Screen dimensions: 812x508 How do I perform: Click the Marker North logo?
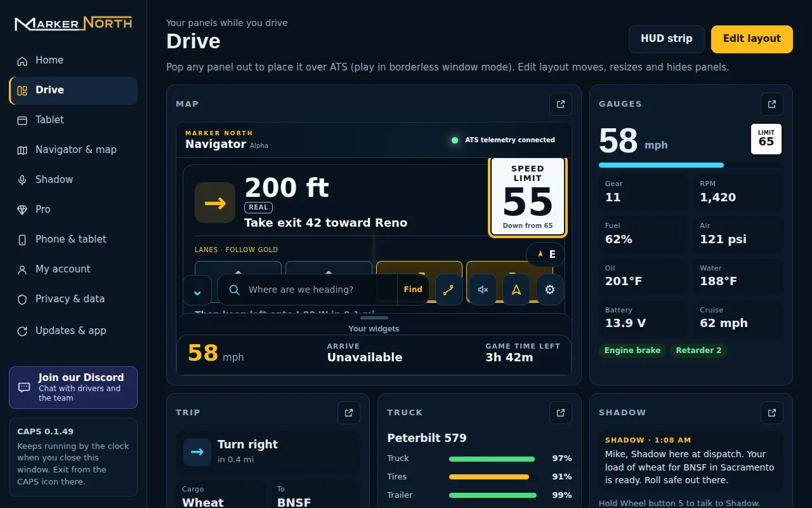[73, 23]
